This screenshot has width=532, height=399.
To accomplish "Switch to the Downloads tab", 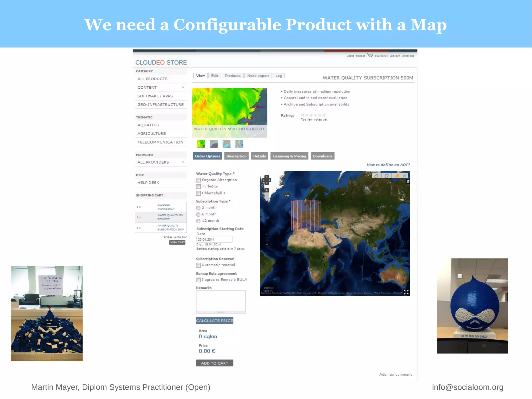I will click(323, 156).
